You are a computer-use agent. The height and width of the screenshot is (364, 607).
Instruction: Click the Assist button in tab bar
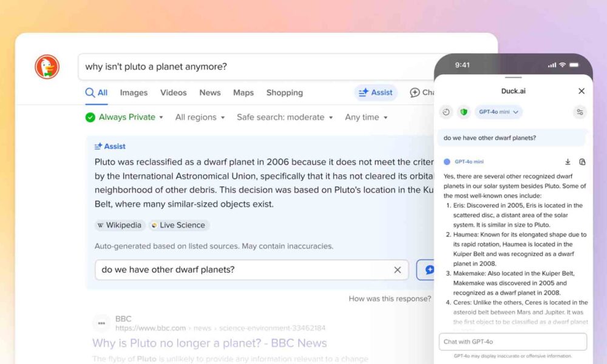pyautogui.click(x=376, y=92)
